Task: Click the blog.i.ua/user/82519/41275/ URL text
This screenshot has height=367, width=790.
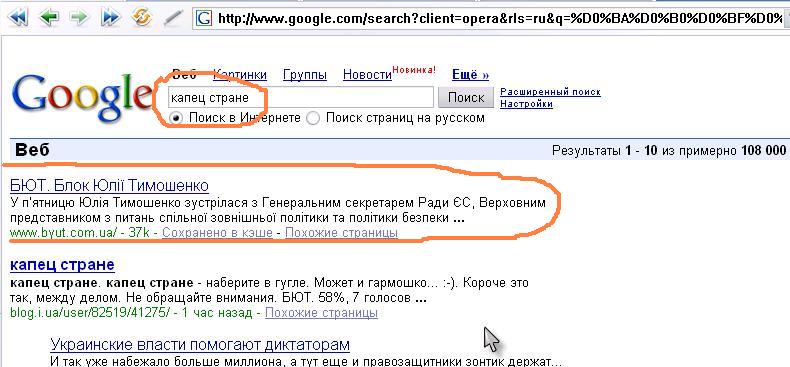Action: pyautogui.click(x=90, y=313)
